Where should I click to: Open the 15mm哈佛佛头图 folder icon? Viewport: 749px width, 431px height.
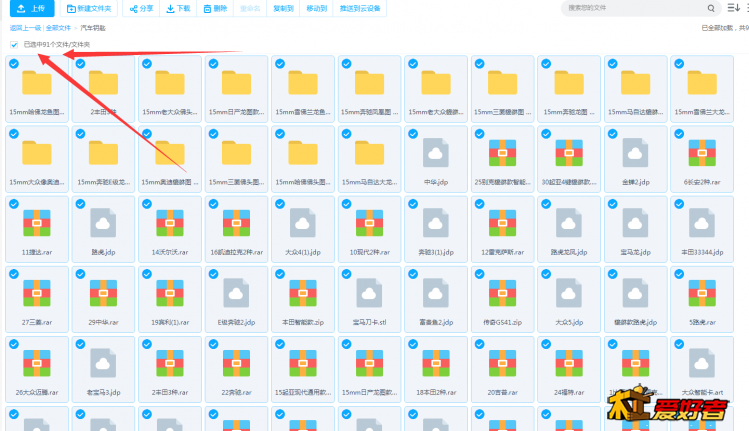pyautogui.click(x=303, y=153)
